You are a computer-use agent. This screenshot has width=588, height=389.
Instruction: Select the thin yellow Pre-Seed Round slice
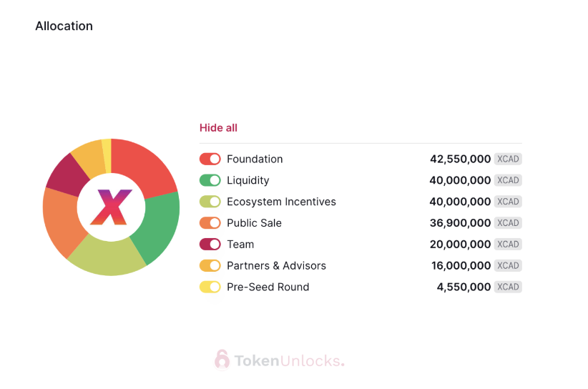107,154
